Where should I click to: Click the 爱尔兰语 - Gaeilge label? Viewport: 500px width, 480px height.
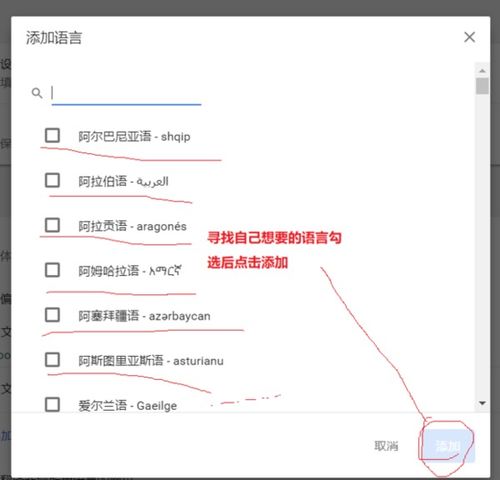coord(128,406)
